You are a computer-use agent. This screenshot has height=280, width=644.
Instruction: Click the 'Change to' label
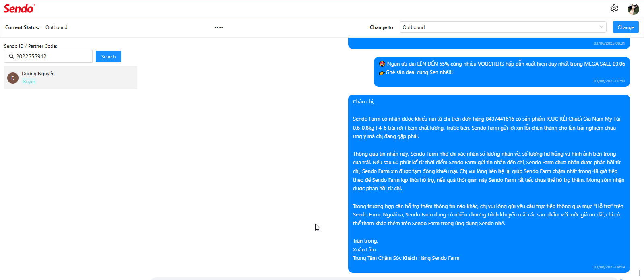[382, 27]
